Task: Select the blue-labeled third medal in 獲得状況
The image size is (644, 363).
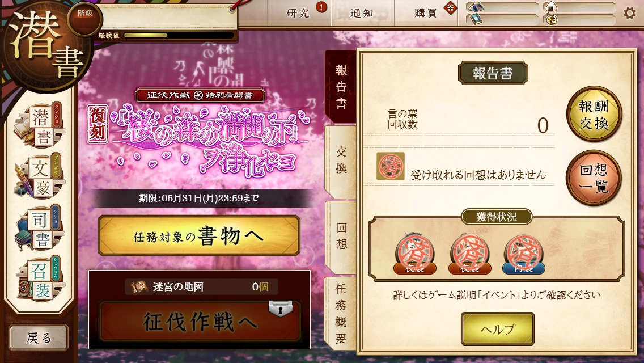Action: click(524, 253)
